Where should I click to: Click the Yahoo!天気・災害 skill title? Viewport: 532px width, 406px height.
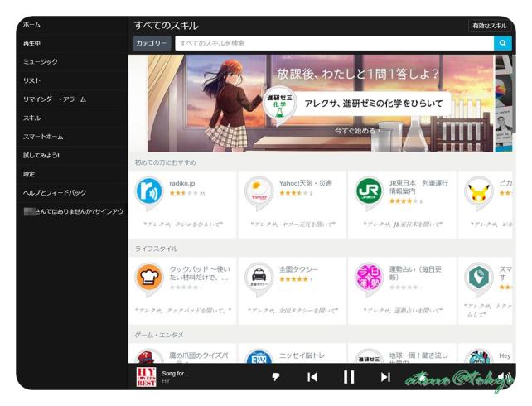(x=305, y=183)
